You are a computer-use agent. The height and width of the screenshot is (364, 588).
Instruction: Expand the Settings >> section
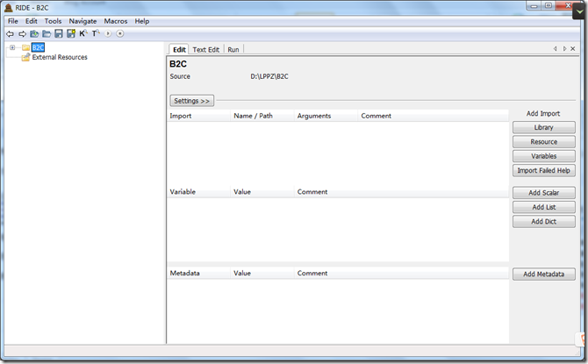click(x=192, y=101)
